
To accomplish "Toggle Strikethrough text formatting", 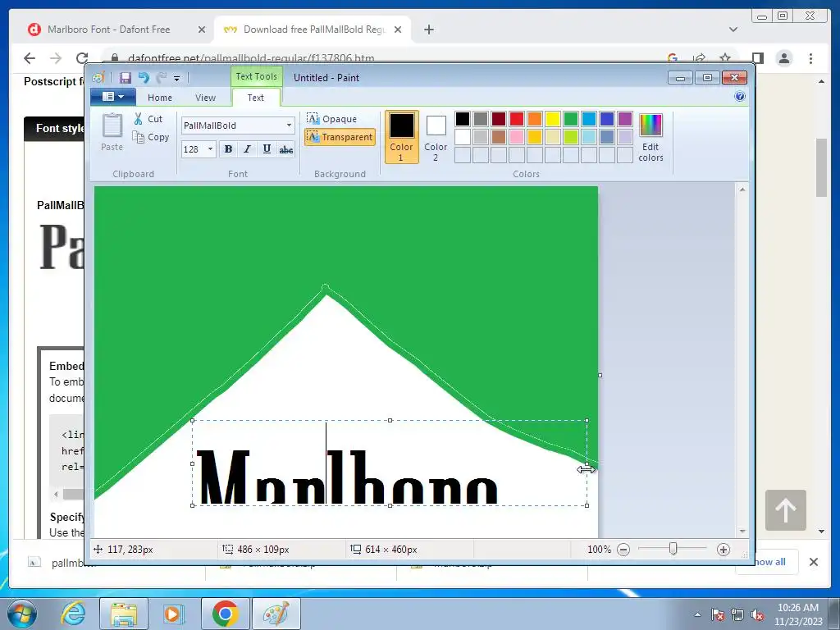I will [x=286, y=149].
